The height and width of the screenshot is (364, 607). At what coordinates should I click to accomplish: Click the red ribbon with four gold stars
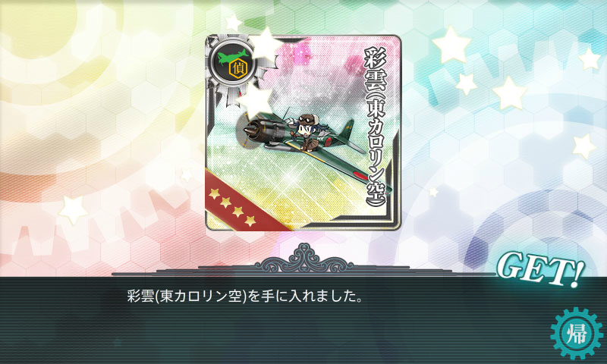pos(243,203)
